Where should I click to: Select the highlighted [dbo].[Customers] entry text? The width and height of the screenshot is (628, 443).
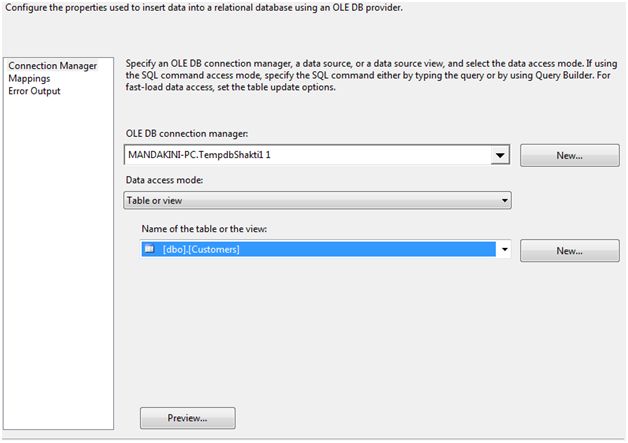[x=201, y=249]
